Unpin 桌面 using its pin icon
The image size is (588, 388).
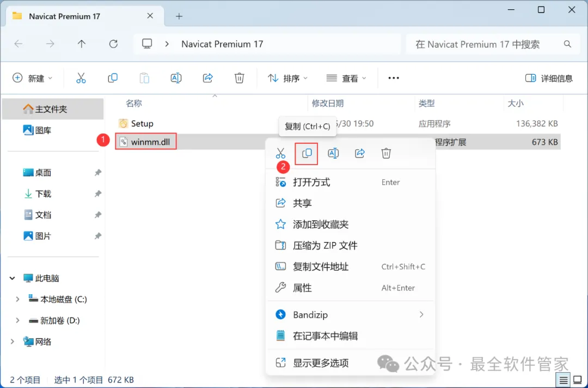click(97, 173)
